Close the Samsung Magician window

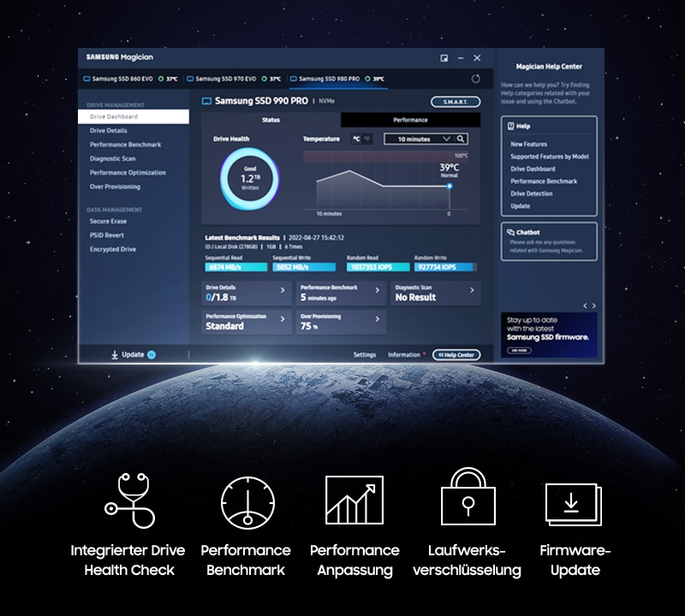477,57
